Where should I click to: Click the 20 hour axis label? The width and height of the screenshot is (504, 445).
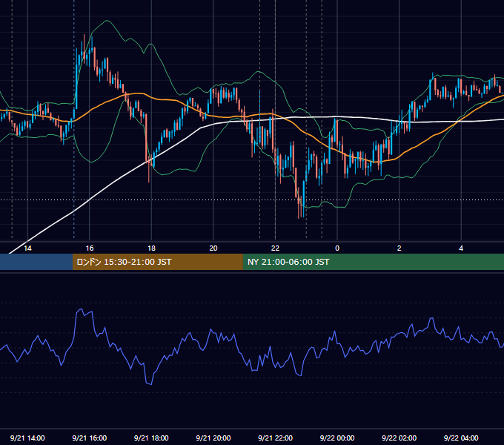(213, 248)
